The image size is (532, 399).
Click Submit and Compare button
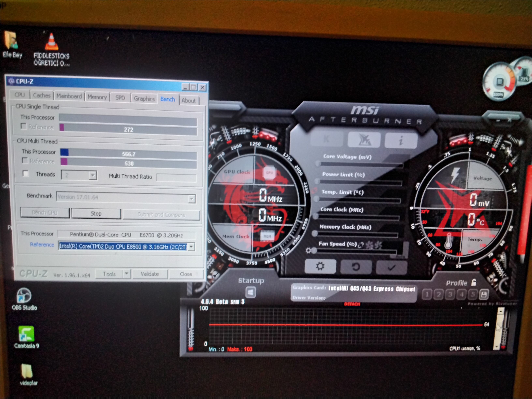pos(161,214)
